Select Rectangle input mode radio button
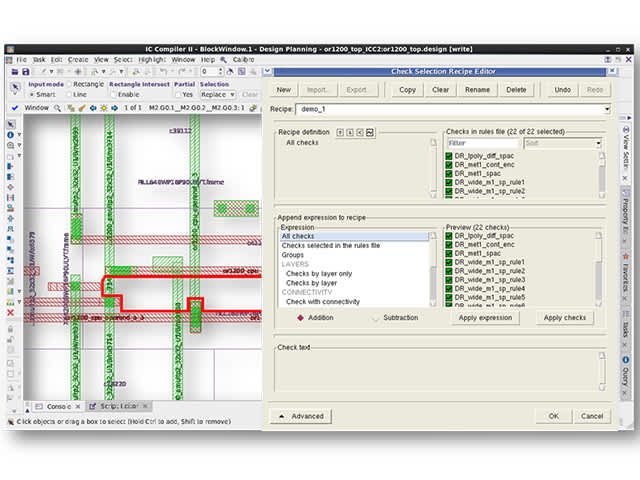 click(x=69, y=84)
